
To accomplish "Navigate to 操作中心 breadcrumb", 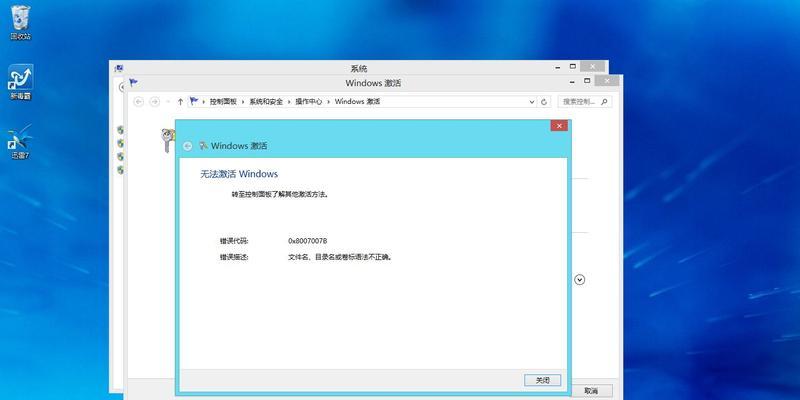I will 309,102.
